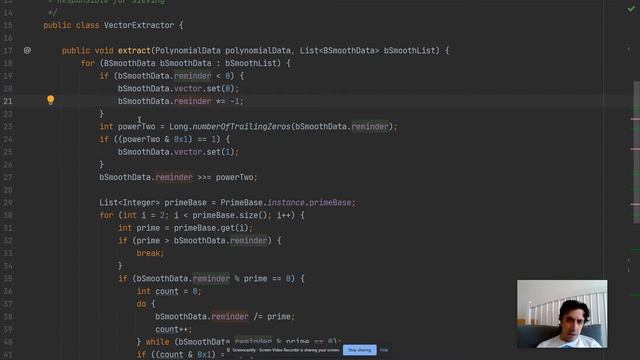
Task: Click the @ gutter icon on line 17
Action: coord(27,50)
